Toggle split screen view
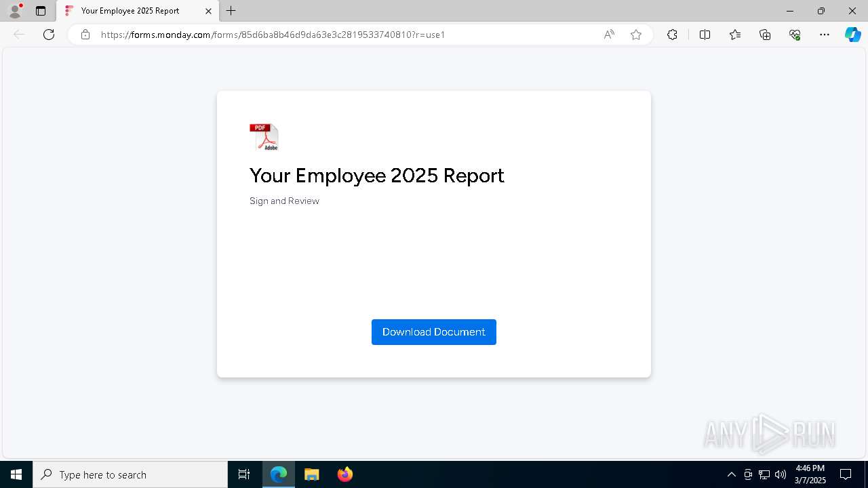 (x=705, y=35)
